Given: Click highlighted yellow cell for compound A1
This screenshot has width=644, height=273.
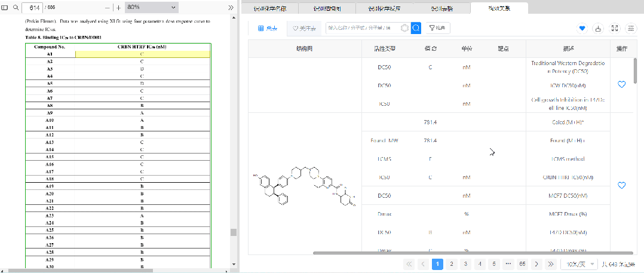Looking at the screenshot, I should pyautogui.click(x=143, y=54).
